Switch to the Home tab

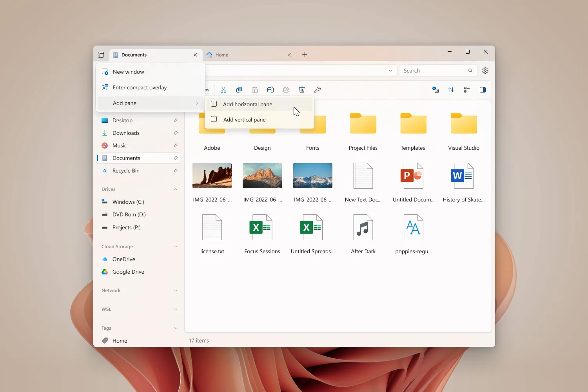pyautogui.click(x=223, y=54)
